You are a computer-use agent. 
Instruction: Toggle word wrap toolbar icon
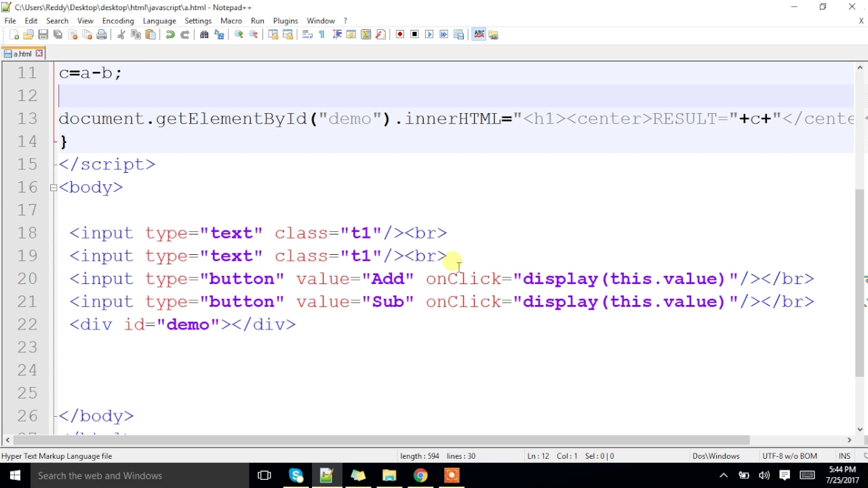click(x=307, y=35)
